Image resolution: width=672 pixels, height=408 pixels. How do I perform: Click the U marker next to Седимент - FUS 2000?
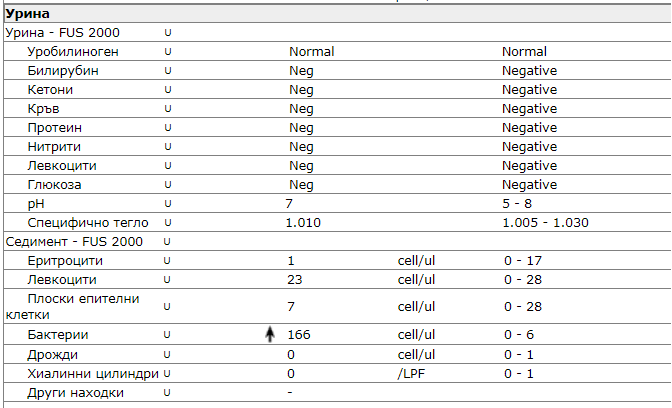pos(168,242)
